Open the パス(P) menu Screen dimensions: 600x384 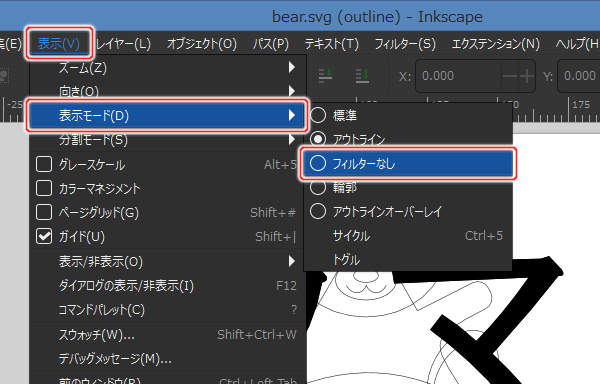[x=271, y=44]
